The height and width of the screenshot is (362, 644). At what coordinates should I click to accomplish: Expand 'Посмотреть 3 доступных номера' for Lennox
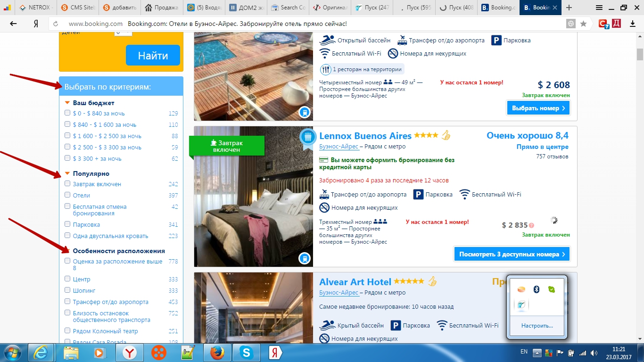[512, 254]
